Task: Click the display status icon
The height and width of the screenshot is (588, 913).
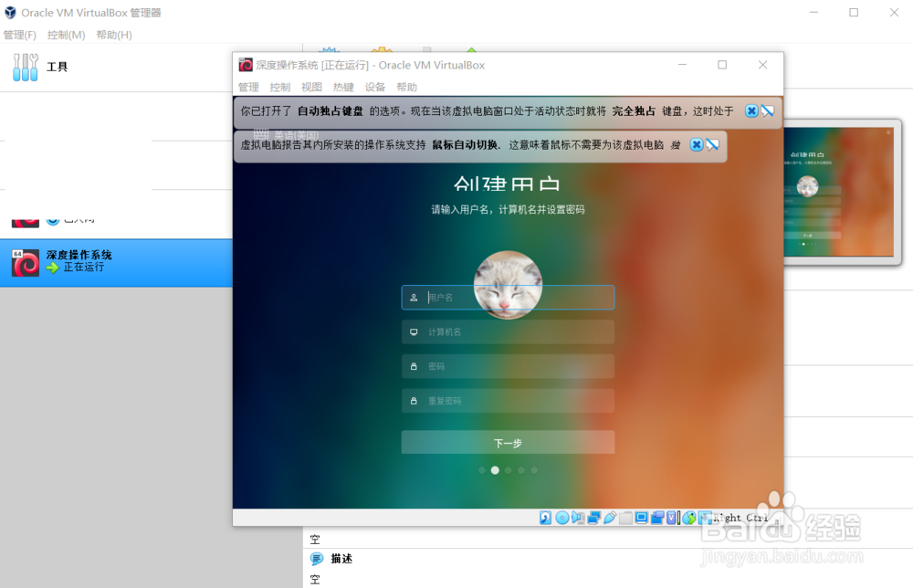Action: (642, 518)
